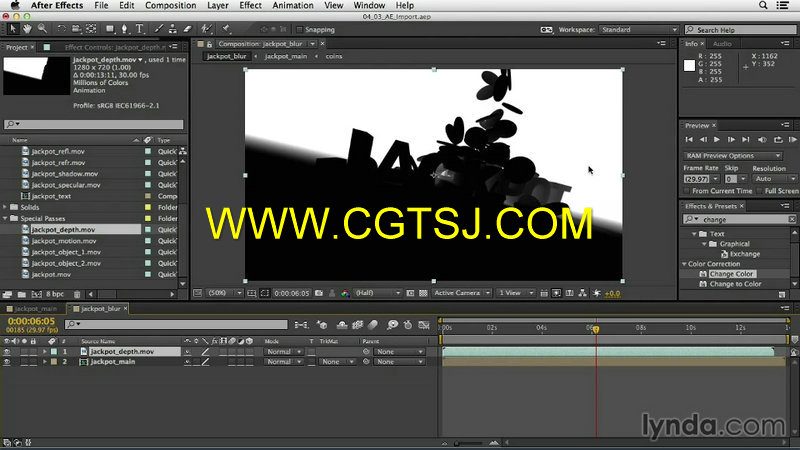The width and height of the screenshot is (800, 450).
Task: Open the Workspace Standard dropdown
Action: pyautogui.click(x=639, y=30)
